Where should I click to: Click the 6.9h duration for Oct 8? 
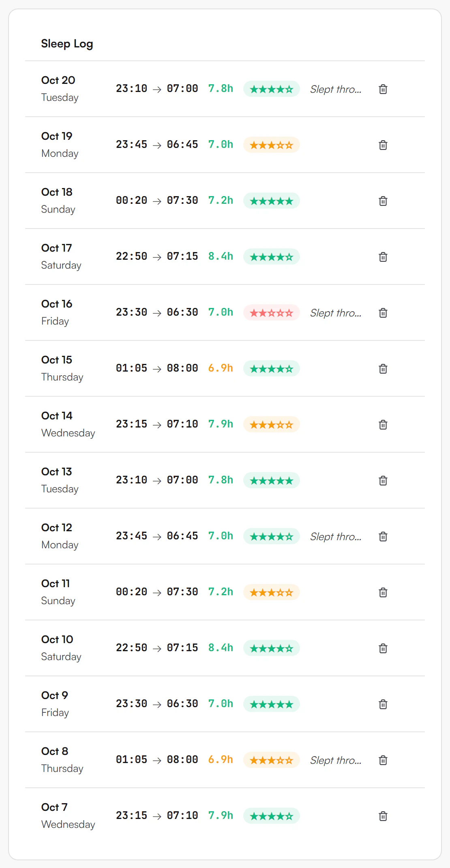tap(221, 759)
